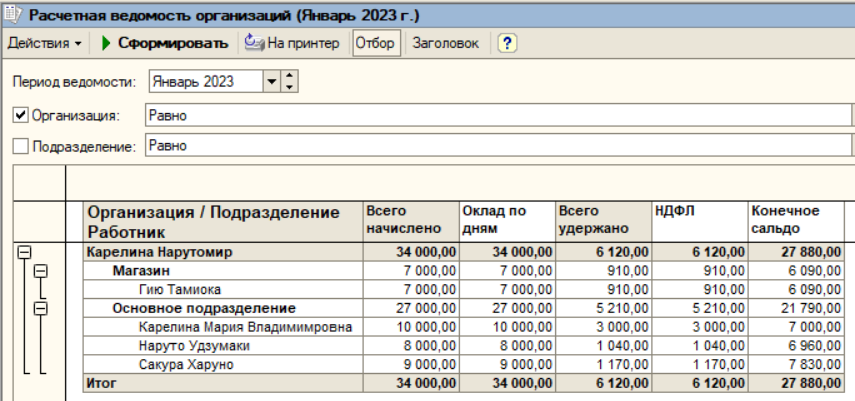
Task: Click the green Сформировать play arrow icon
Action: pos(106,43)
